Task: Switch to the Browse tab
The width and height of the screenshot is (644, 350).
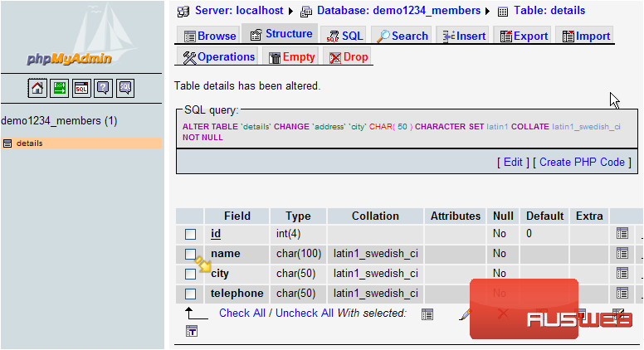Action: pyautogui.click(x=209, y=36)
